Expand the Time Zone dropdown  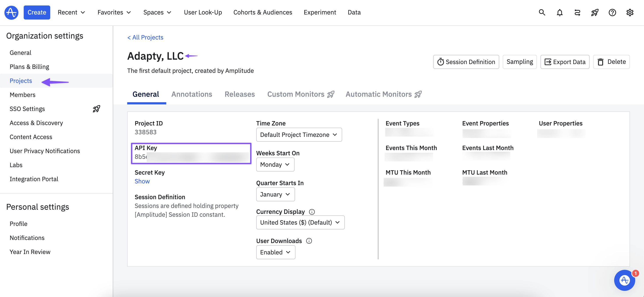pos(299,135)
